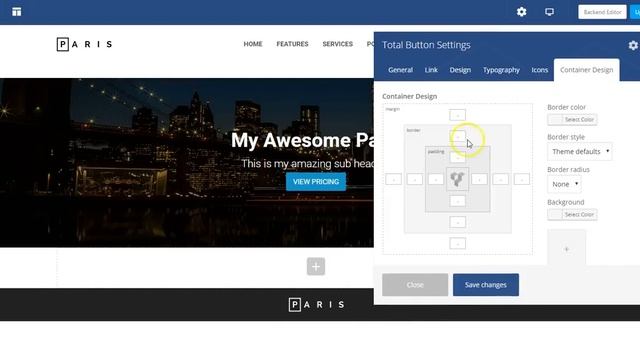The height and width of the screenshot is (360, 640).
Task: Open the Icons tab
Action: (x=540, y=70)
